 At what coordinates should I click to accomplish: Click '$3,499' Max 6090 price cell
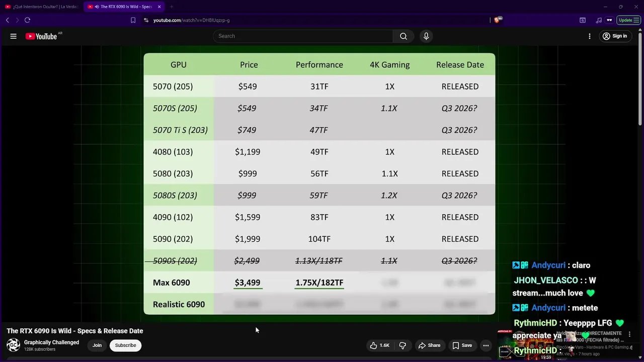[248, 283]
